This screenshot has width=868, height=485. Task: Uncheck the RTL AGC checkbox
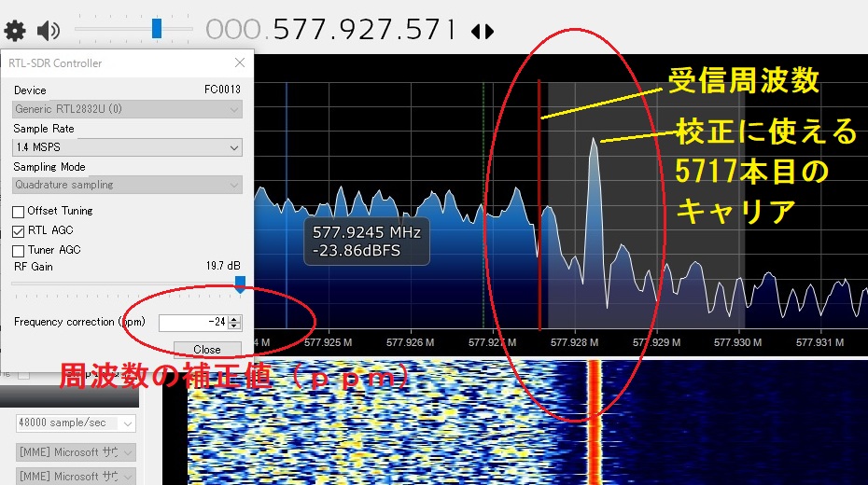(x=19, y=230)
